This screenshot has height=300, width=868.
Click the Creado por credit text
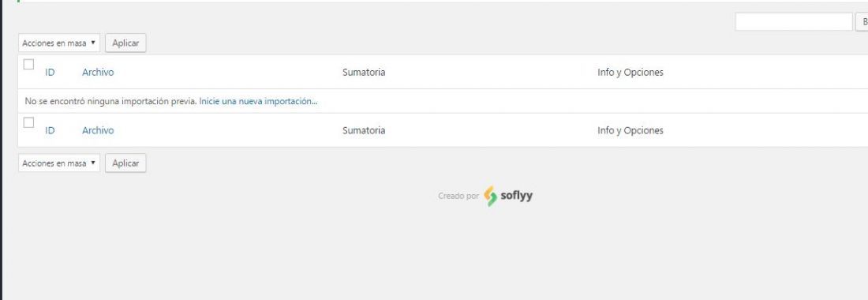pos(458,196)
